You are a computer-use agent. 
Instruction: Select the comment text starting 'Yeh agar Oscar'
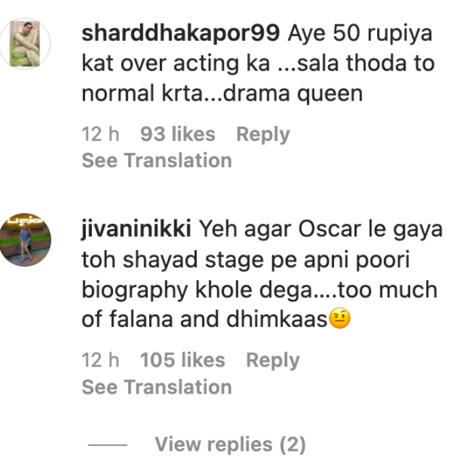[x=262, y=274]
